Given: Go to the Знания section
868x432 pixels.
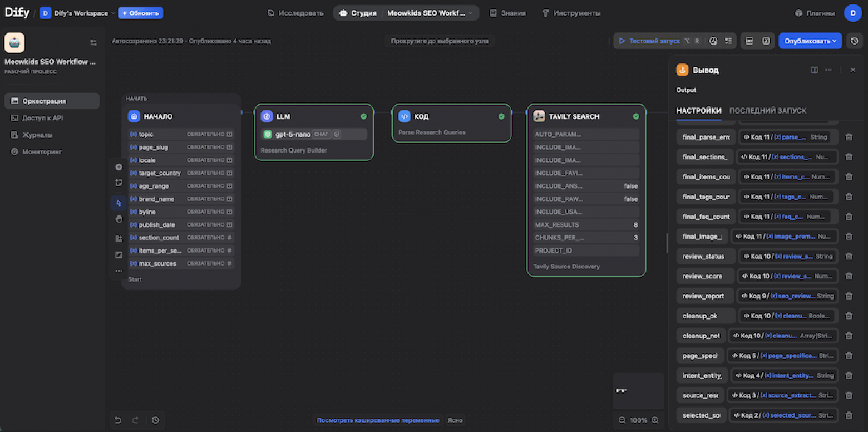Looking at the screenshot, I should [507, 13].
